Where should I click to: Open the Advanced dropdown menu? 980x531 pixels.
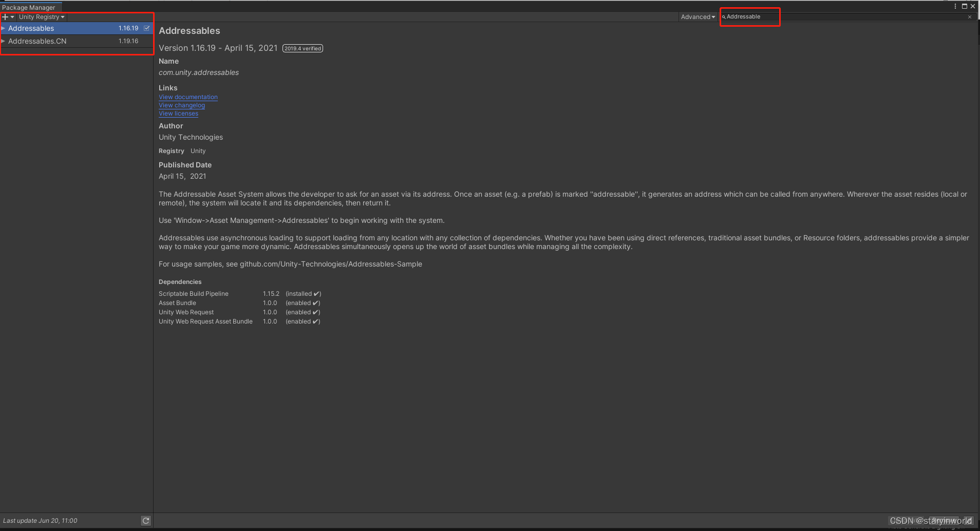[x=698, y=17]
